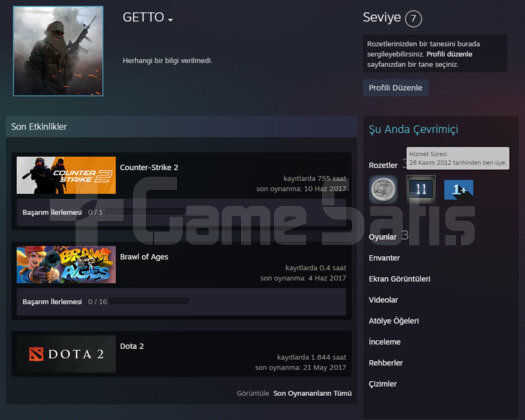Open the Counter-Strike 2 game banner
Image resolution: width=525 pixels, height=420 pixels.
click(66, 175)
